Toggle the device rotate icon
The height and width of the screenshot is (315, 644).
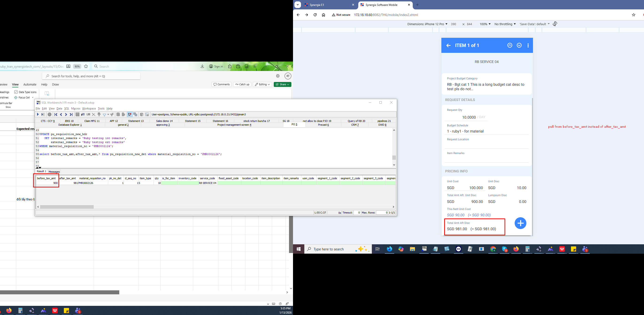(555, 24)
